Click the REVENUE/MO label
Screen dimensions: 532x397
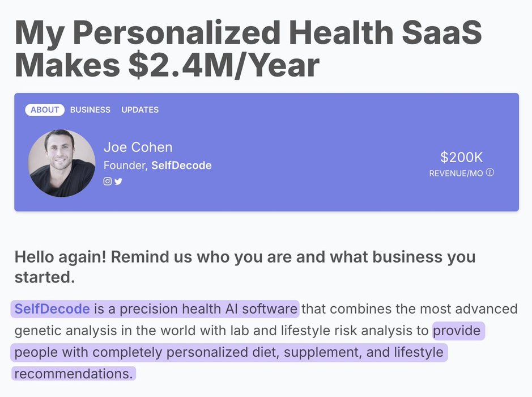[x=456, y=173]
